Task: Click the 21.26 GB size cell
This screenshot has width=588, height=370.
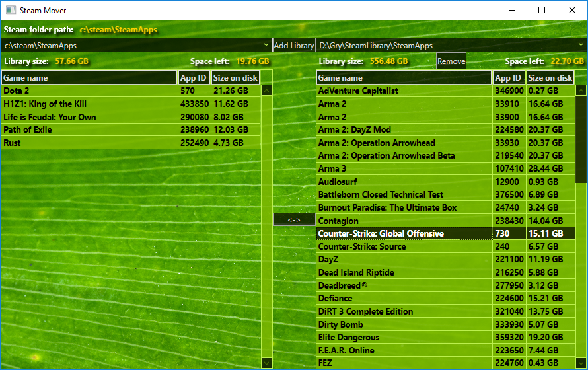Action: pos(236,91)
